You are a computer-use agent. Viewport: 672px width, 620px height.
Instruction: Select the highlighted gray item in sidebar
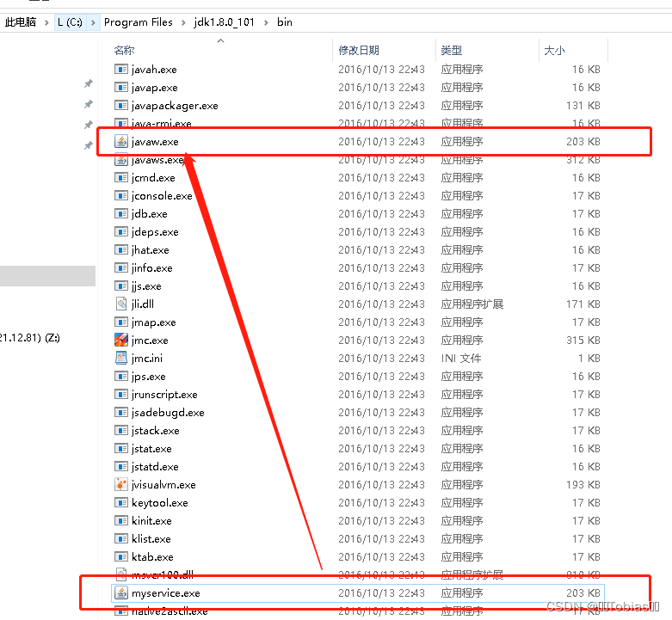point(47,276)
